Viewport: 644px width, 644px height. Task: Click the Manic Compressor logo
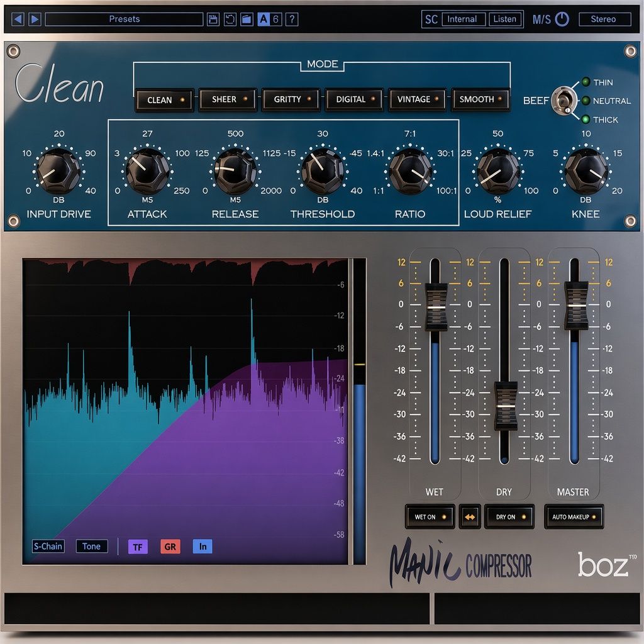[460, 562]
